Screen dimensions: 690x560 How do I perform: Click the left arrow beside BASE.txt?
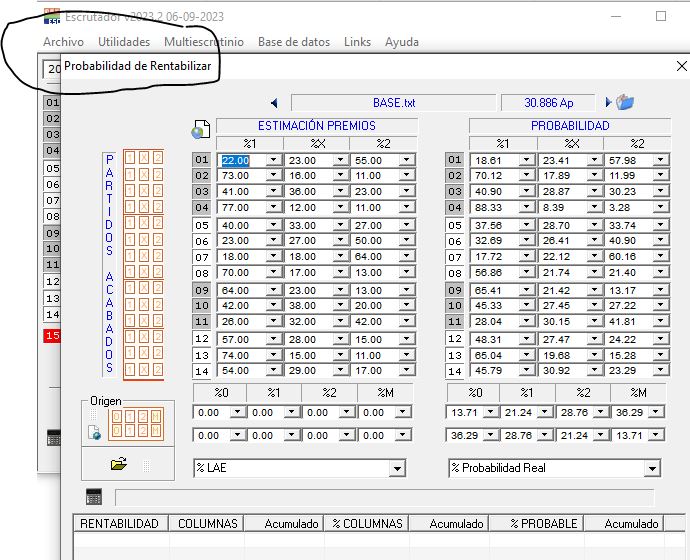point(275,103)
